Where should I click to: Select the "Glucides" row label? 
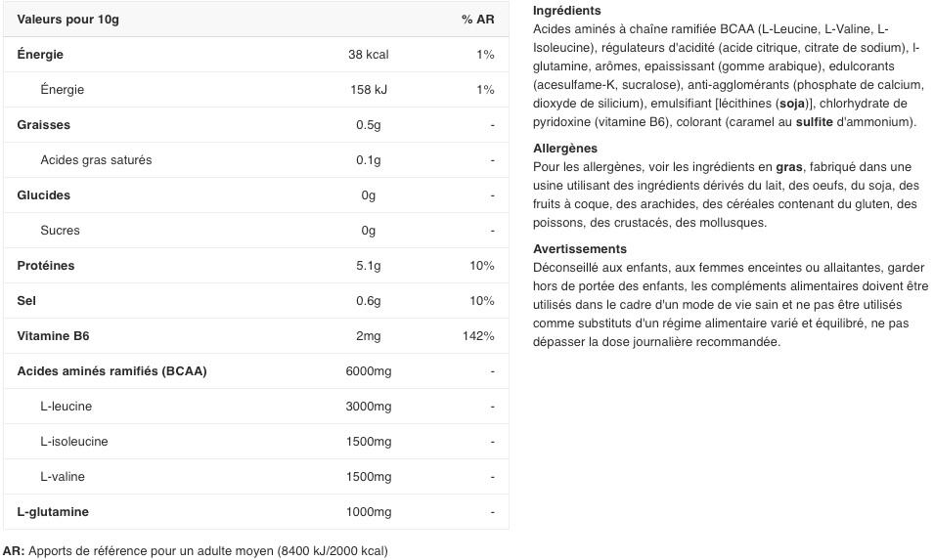(x=44, y=195)
